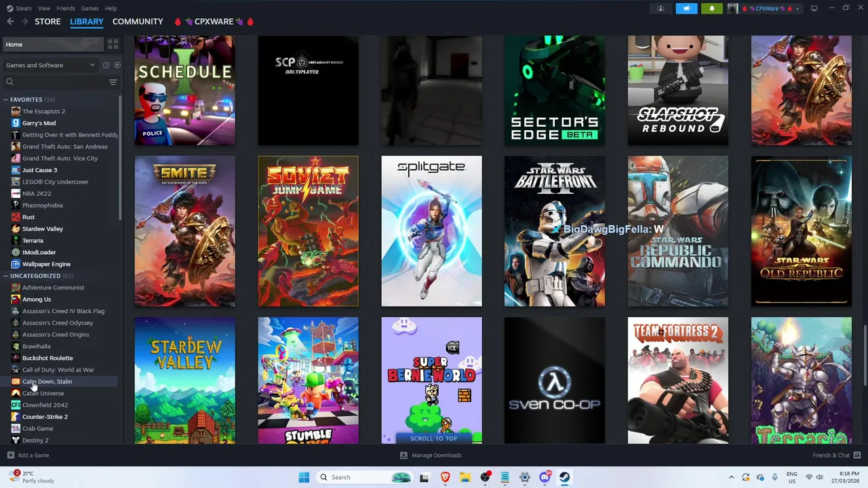Go back with the left arrow
The image size is (868, 488).
coord(10,22)
